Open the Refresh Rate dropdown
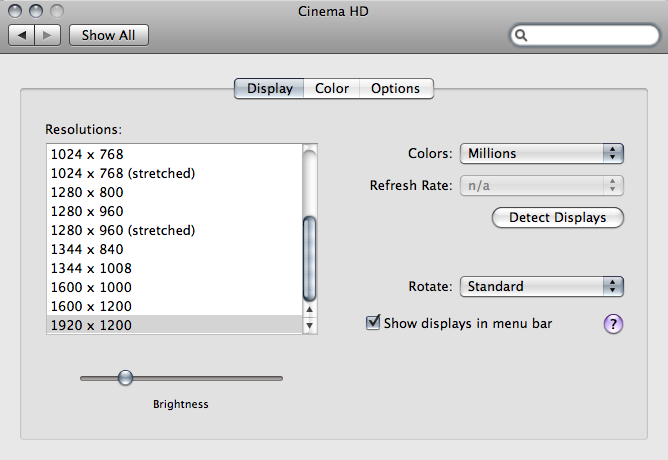 (541, 186)
